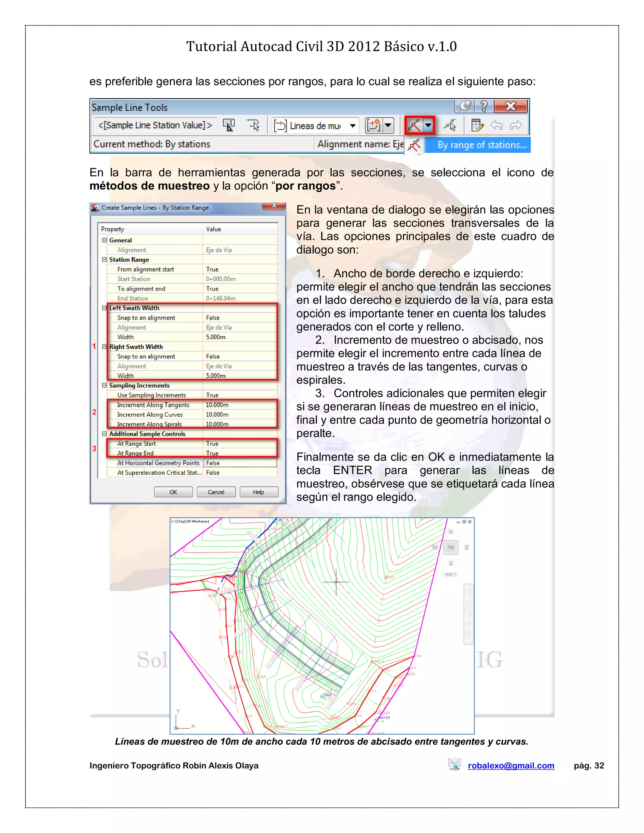Click the select existing sample line icon
The image size is (644, 833).
click(450, 125)
